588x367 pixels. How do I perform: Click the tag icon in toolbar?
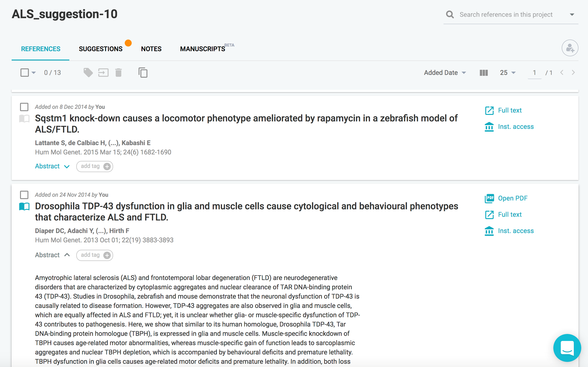tap(88, 73)
